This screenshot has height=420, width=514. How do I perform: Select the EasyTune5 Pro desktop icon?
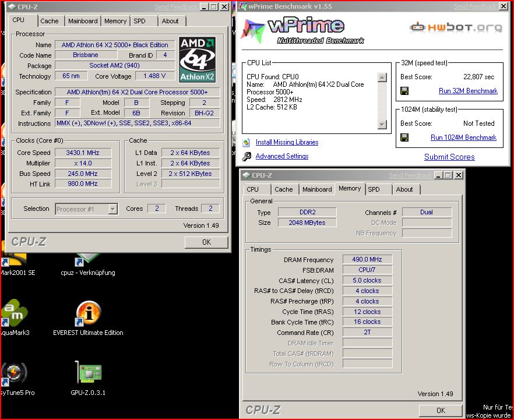pos(14,374)
